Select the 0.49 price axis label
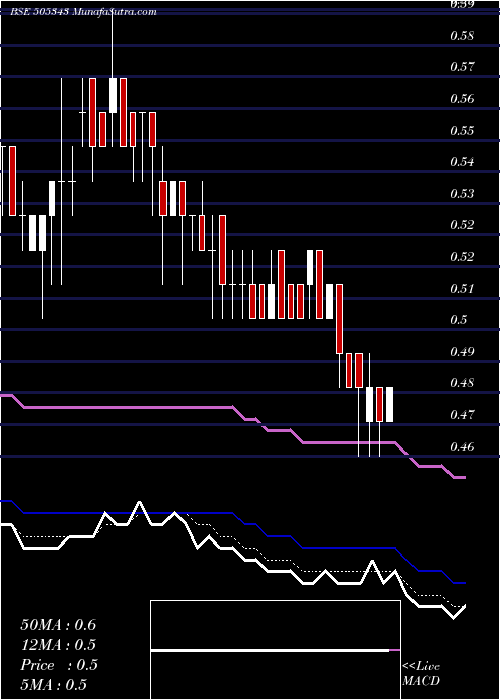500x700 pixels. 462,352
